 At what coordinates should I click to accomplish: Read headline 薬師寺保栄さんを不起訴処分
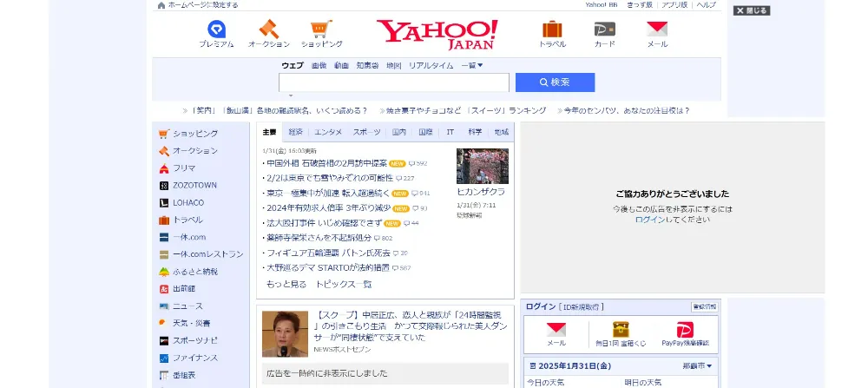coord(319,238)
